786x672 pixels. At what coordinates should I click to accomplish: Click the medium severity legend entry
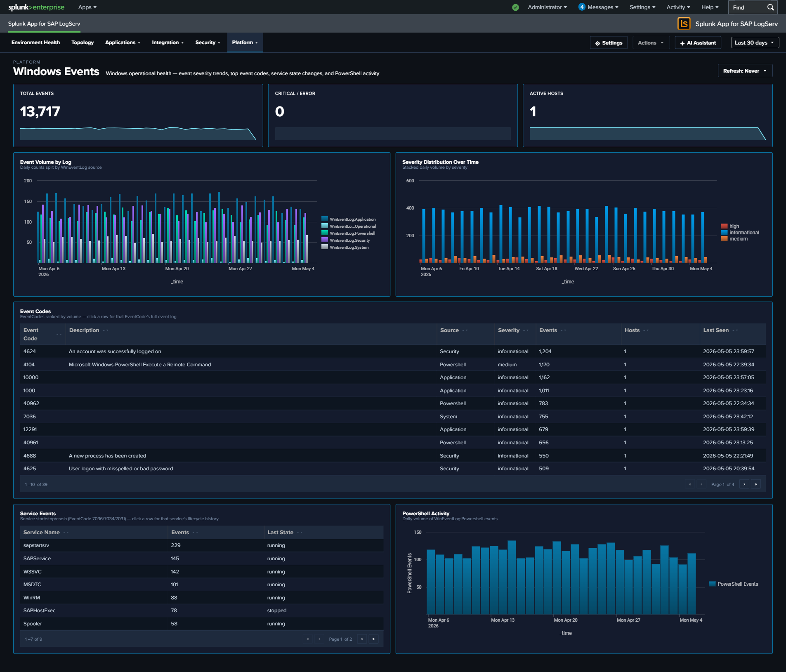point(734,238)
